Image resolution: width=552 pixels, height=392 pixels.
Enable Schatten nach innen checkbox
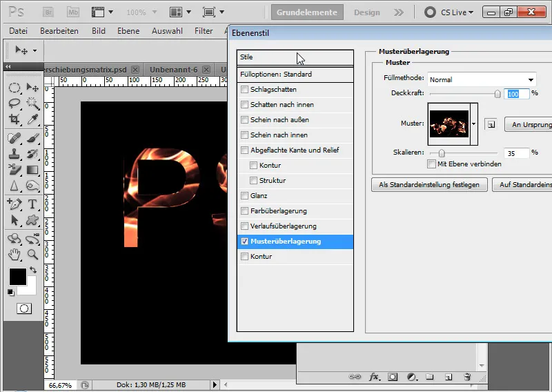point(245,105)
